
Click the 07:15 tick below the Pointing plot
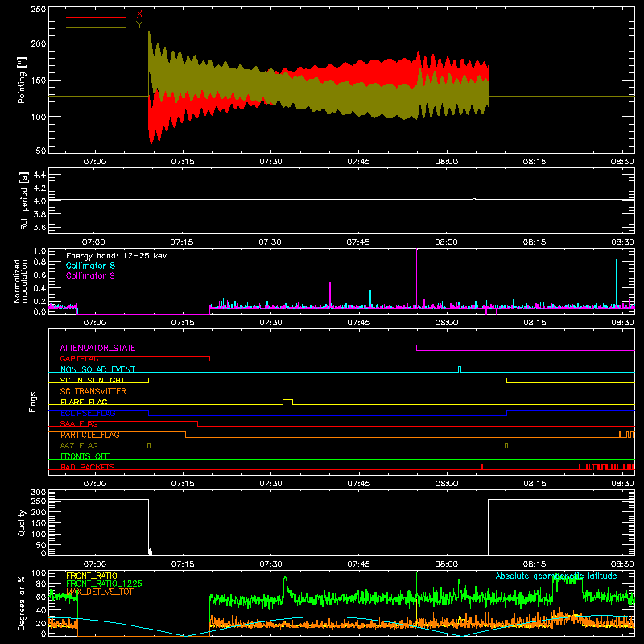tap(183, 162)
